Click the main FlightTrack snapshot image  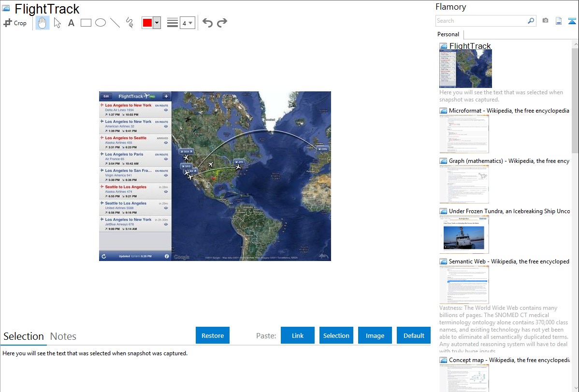[x=215, y=176]
